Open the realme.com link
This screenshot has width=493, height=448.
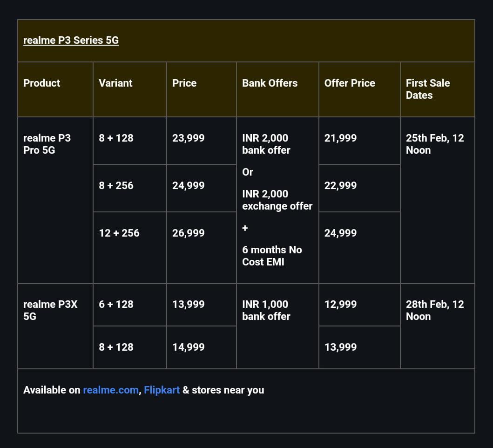click(x=110, y=390)
